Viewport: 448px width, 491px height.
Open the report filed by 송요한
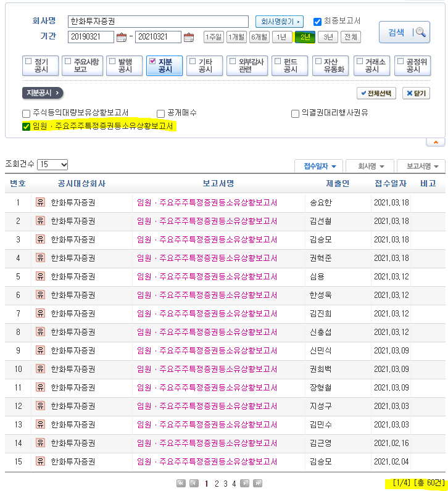point(207,202)
